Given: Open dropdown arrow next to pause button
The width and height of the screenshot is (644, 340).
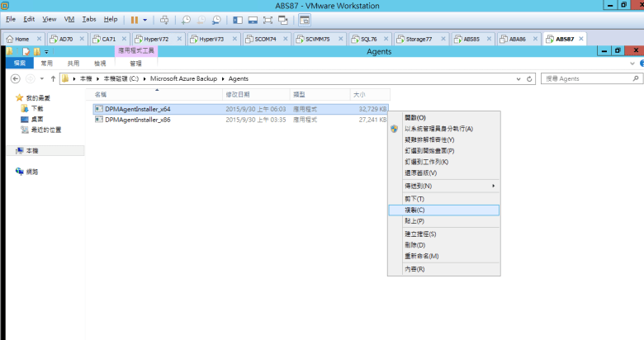Looking at the screenshot, I should coord(146,19).
